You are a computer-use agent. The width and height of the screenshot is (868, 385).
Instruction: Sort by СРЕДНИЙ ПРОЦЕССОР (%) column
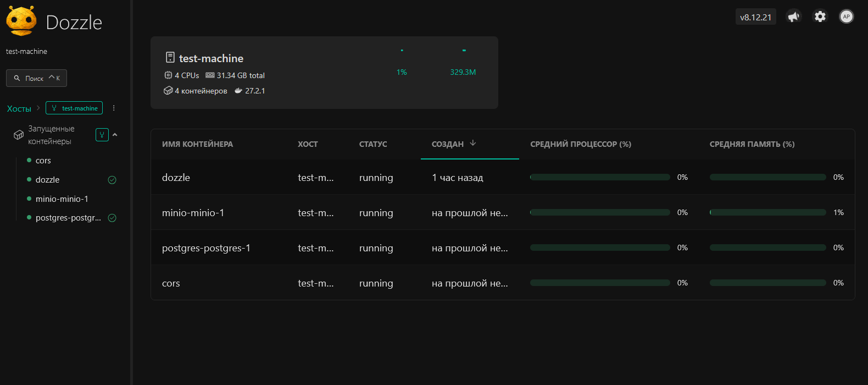point(581,144)
